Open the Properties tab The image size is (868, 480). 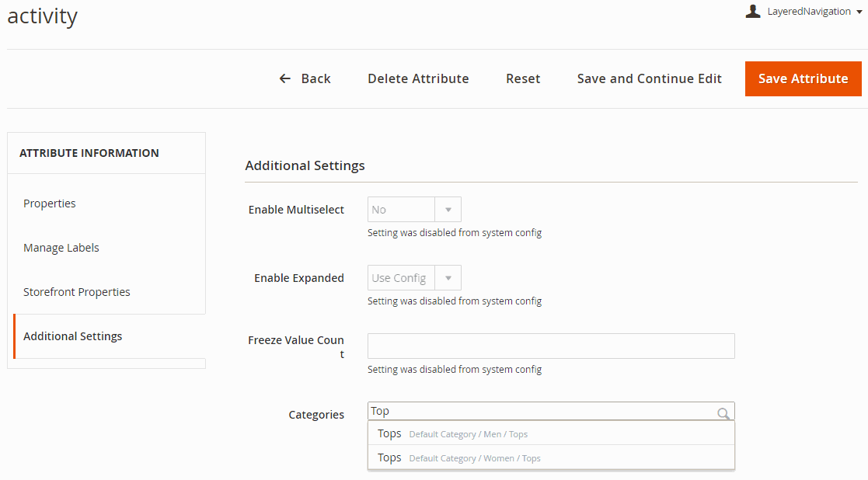point(50,203)
